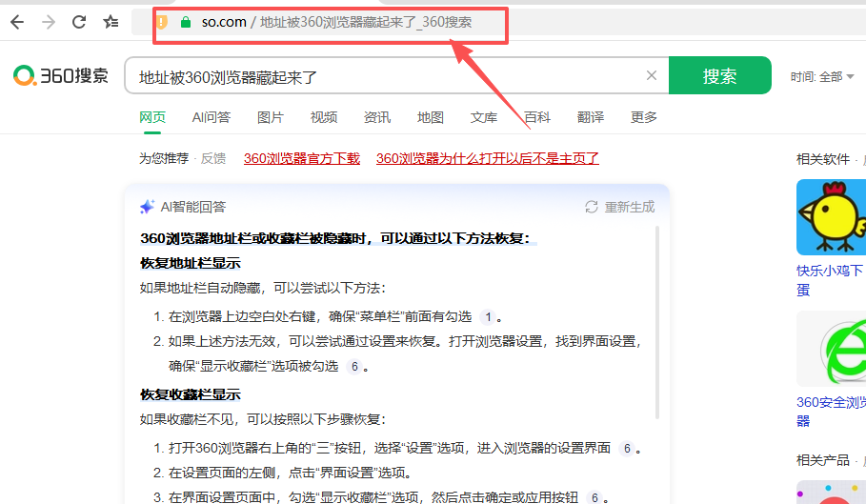Open the 快乐小鸡下蛋 text link
This screenshot has width=866, height=504.
click(830, 280)
